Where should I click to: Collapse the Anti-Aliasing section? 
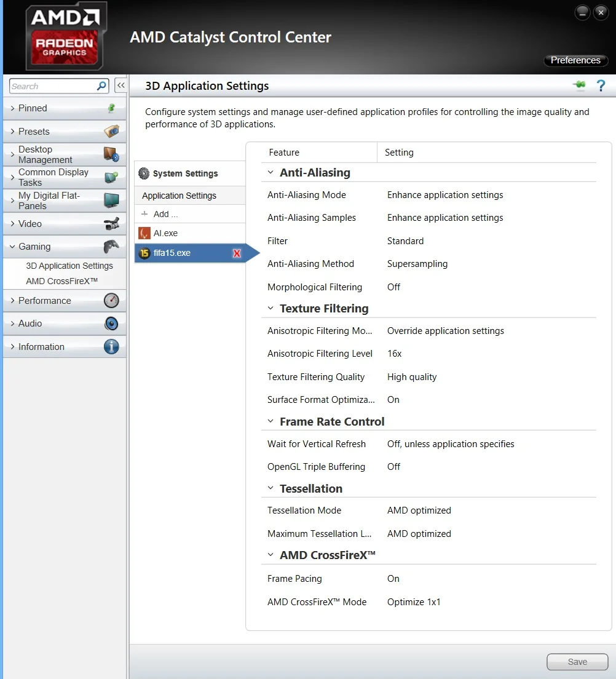[270, 172]
